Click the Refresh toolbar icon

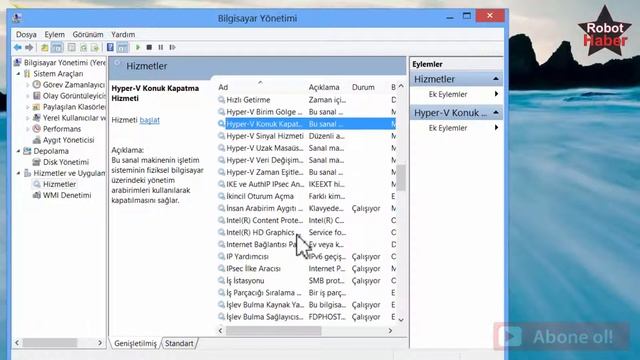pyautogui.click(x=83, y=47)
